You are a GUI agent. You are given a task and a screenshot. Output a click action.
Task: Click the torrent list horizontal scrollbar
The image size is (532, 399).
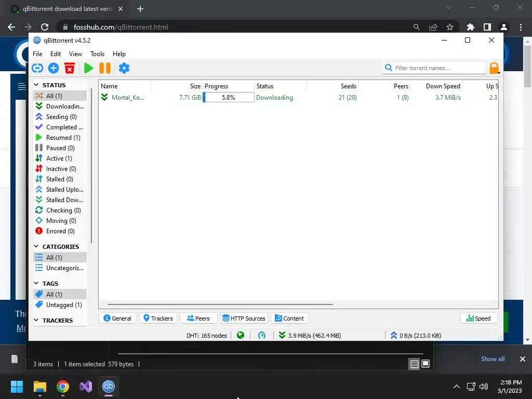coord(220,304)
